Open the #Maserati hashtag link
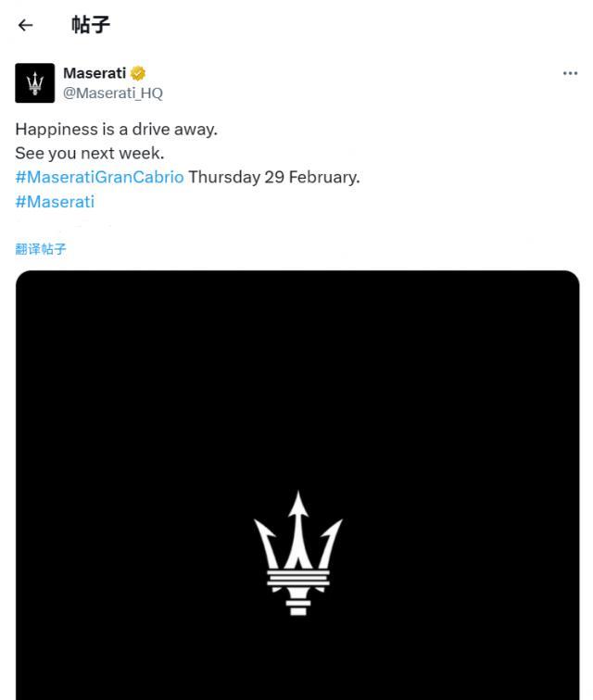 (x=55, y=201)
